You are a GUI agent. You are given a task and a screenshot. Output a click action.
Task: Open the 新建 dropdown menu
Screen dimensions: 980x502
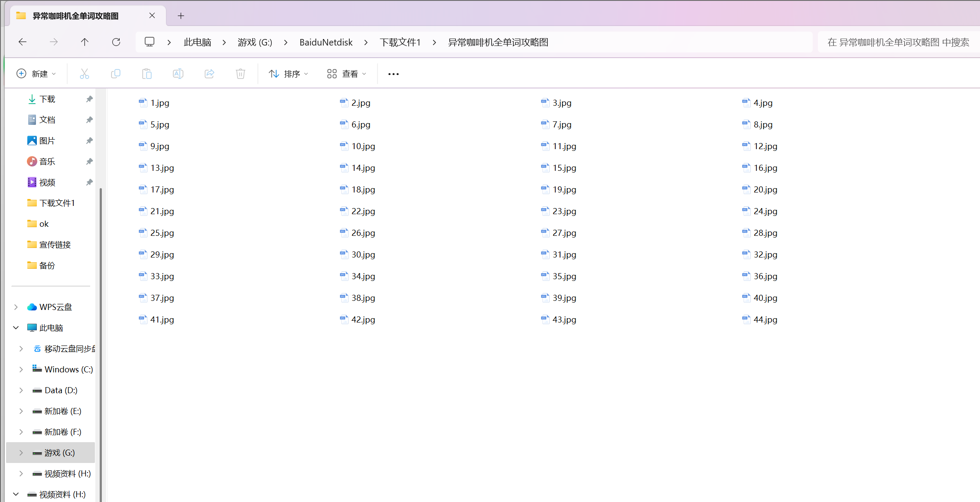click(x=36, y=74)
